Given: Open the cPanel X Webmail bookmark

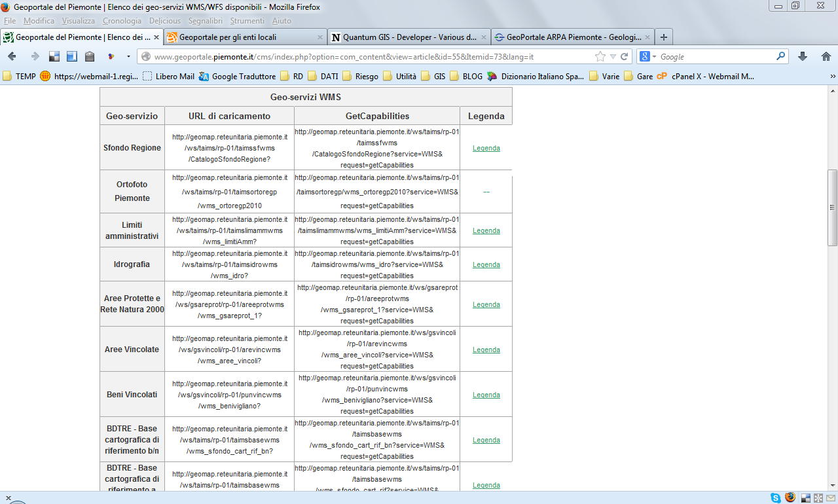Looking at the screenshot, I should coord(706,77).
